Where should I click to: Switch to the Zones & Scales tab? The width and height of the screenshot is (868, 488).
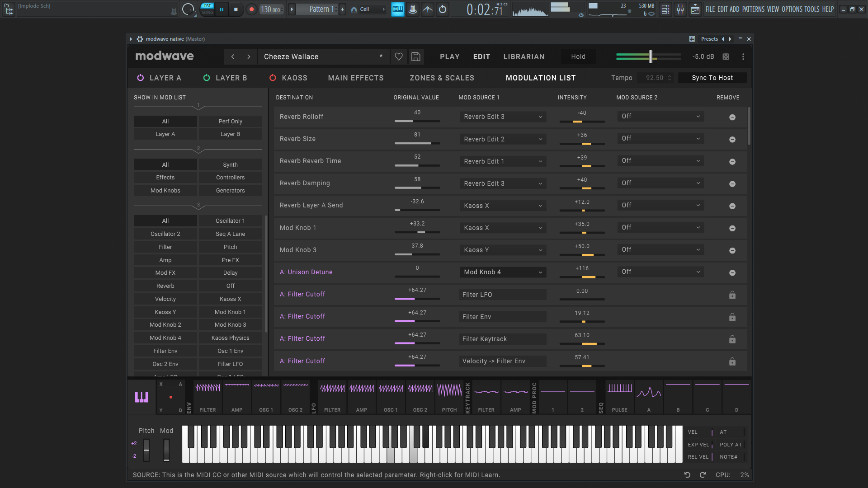click(x=442, y=78)
